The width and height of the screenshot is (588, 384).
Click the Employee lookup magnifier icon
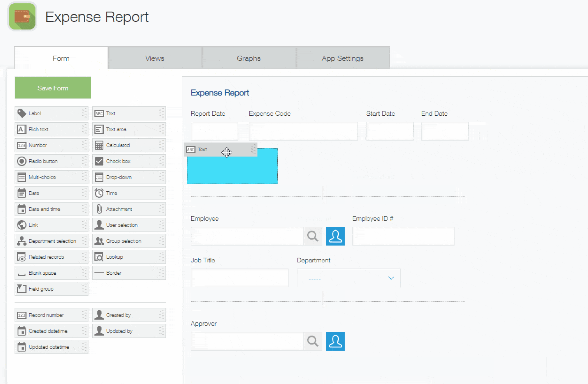(313, 236)
